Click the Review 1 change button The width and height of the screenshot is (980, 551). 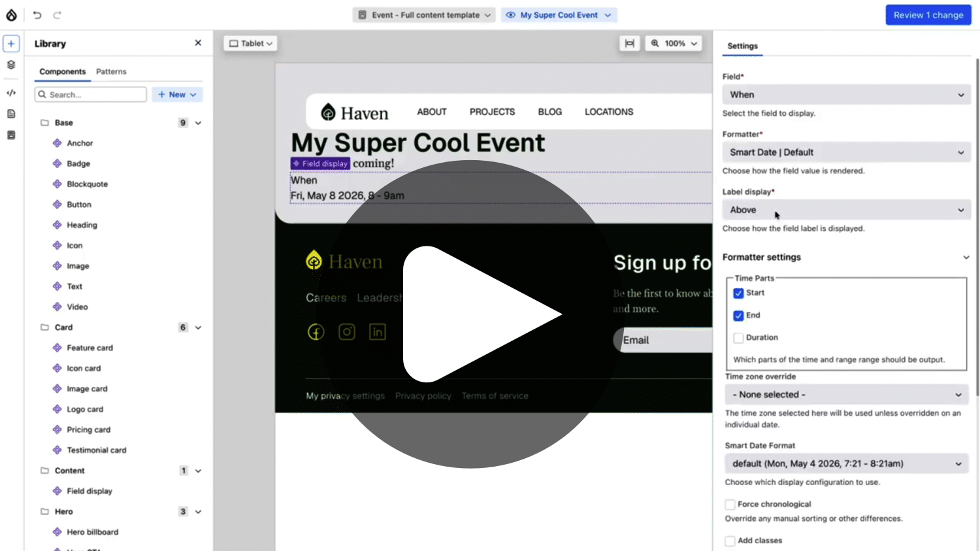tap(928, 15)
